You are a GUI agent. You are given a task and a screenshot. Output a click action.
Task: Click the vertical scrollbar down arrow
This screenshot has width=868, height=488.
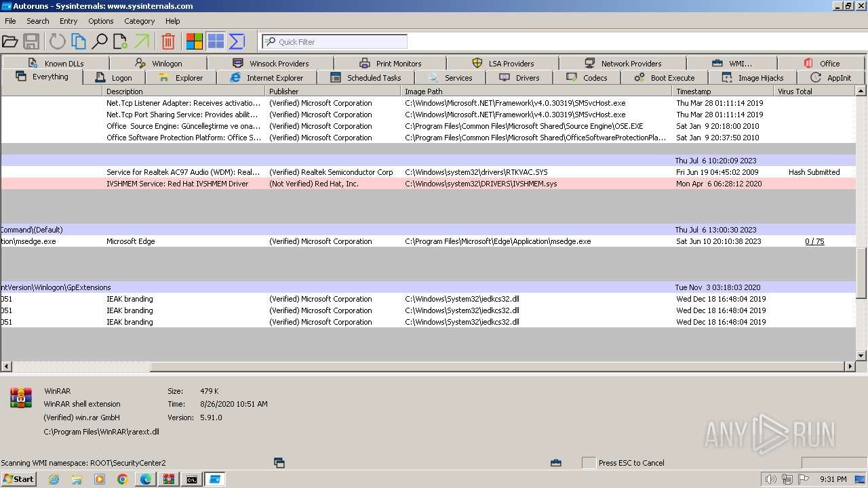click(861, 355)
